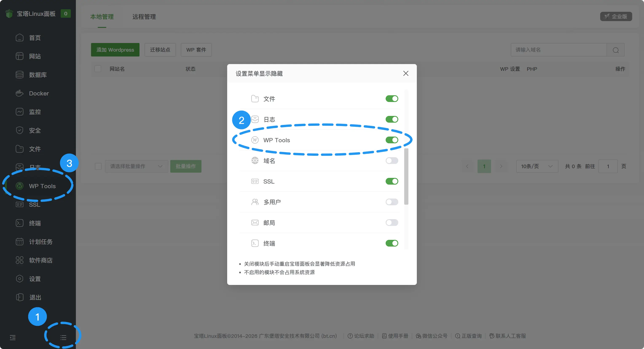The height and width of the screenshot is (349, 644).
Task: Focus the 前往 page number field
Action: [x=608, y=166]
